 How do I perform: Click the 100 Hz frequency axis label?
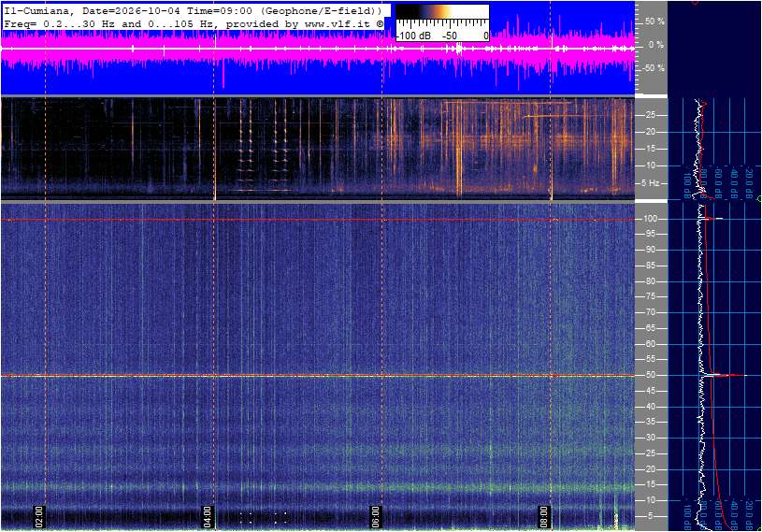(x=650, y=219)
